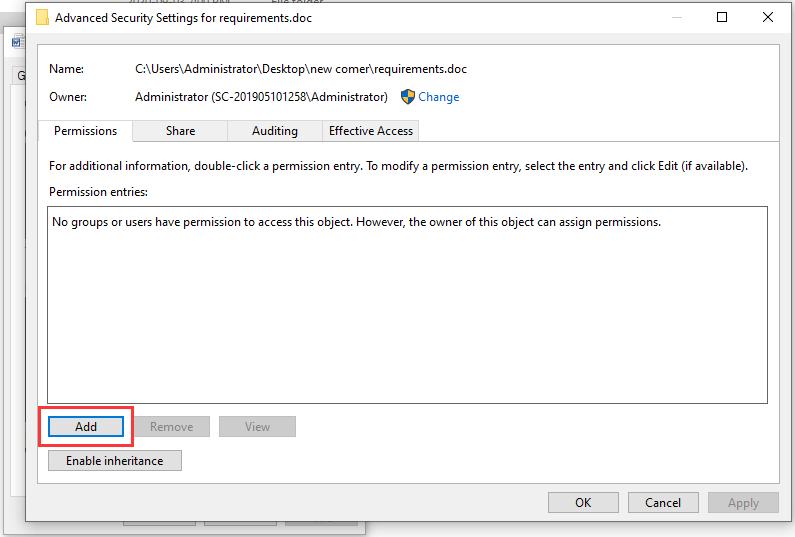This screenshot has width=795, height=537.
Task: Click the Remove button
Action: 172,427
